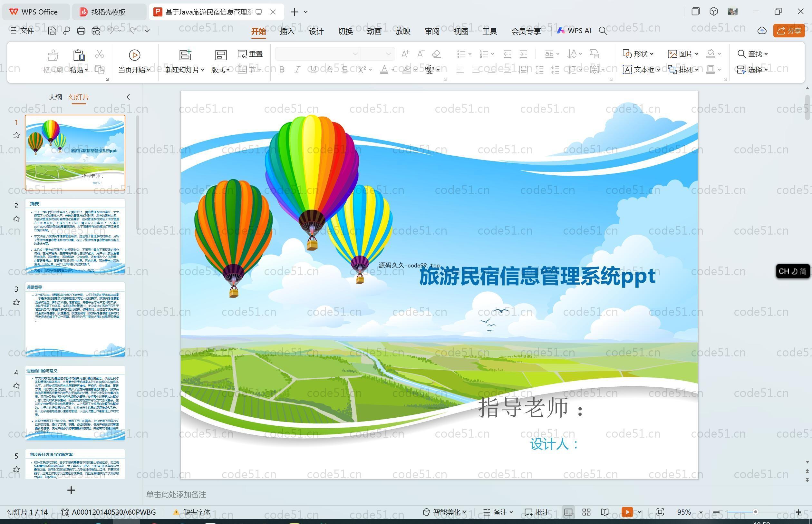Toggle the Notes button in status bar
This screenshot has height=524, width=812.
[x=498, y=512]
